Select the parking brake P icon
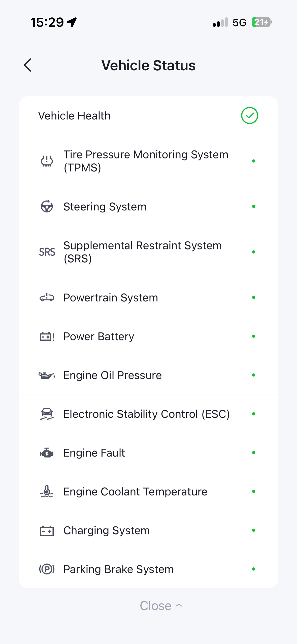The image size is (297, 644). coord(47,569)
